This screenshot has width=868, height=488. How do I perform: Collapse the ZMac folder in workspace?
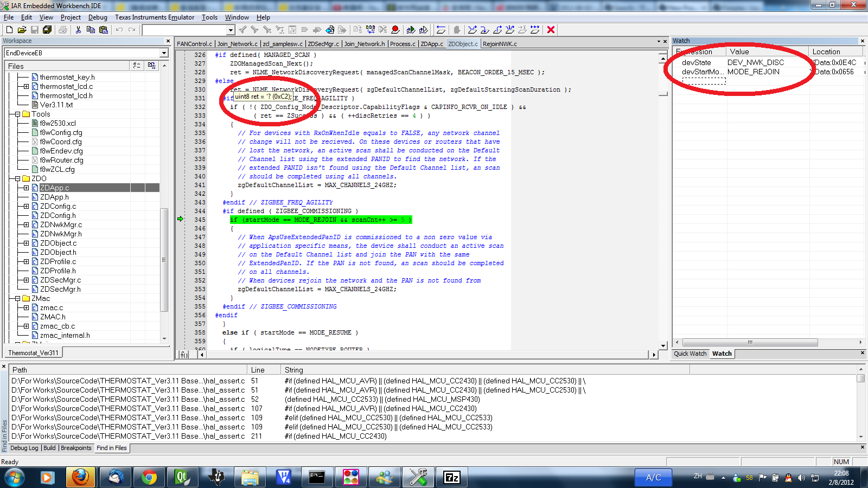coord(17,299)
